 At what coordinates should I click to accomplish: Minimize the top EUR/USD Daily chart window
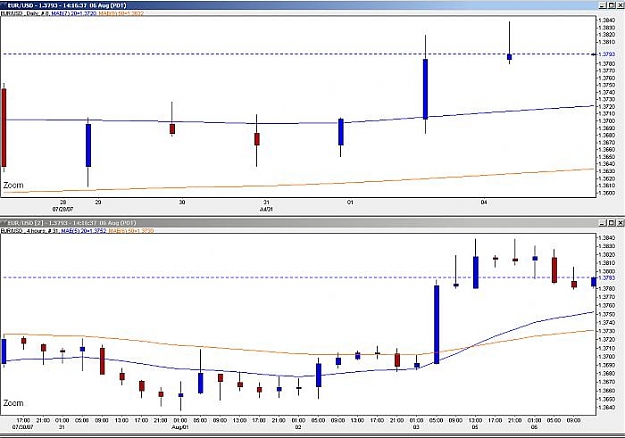[603, 5]
